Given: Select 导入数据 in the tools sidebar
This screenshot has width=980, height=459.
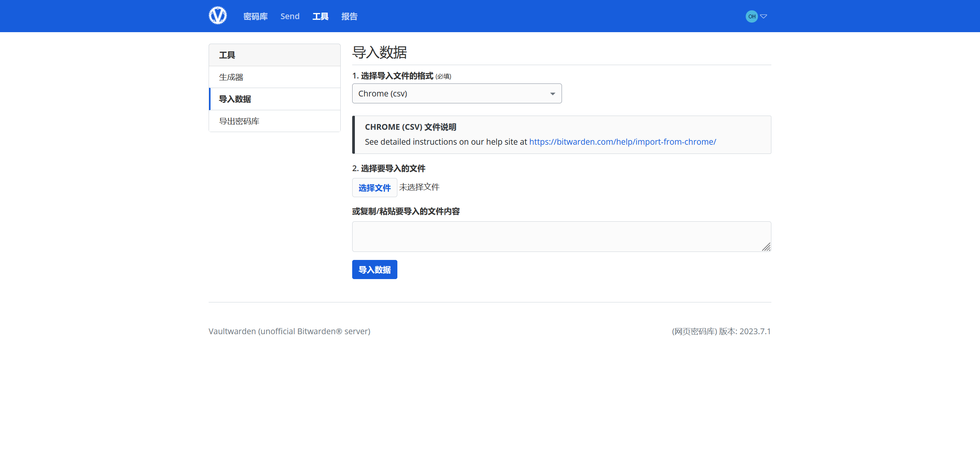Looking at the screenshot, I should click(234, 99).
